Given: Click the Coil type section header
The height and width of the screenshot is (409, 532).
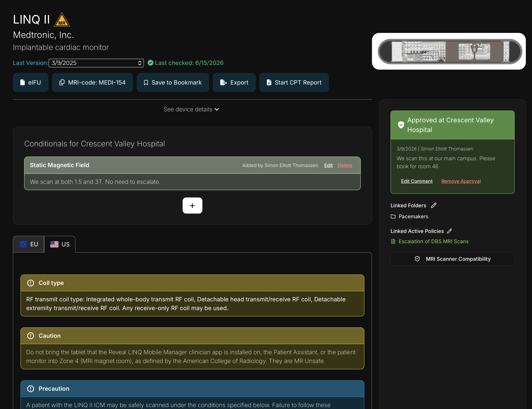Looking at the screenshot, I should tap(192, 283).
